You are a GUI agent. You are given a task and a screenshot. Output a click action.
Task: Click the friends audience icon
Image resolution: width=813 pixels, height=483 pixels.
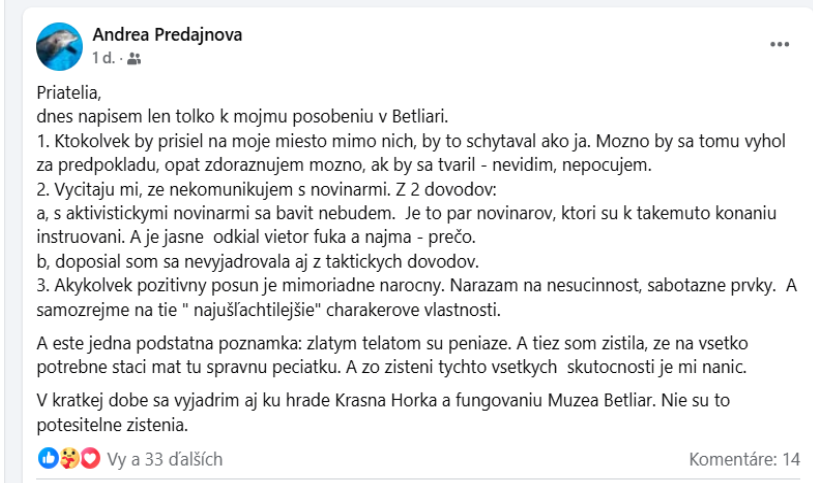(134, 59)
